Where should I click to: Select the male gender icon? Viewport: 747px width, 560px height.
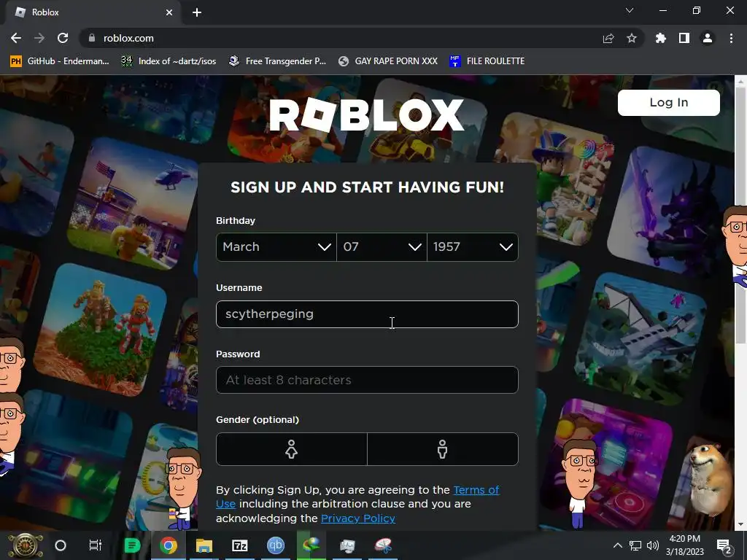443,449
